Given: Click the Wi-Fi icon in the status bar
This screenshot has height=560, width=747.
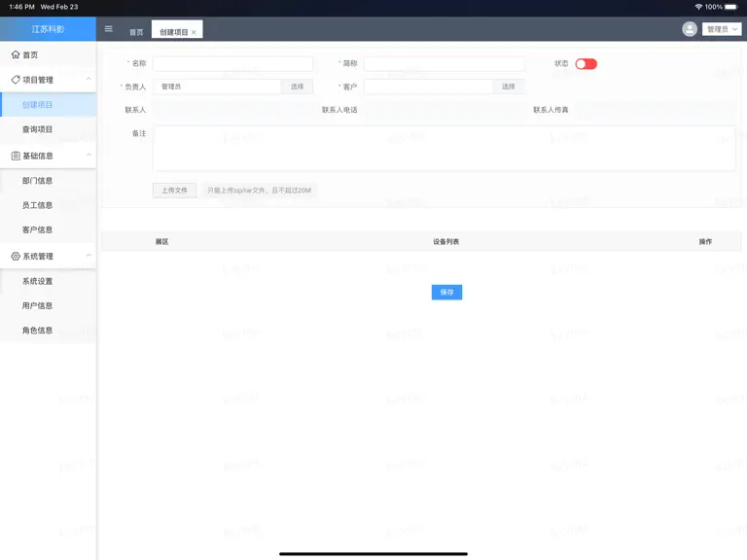Looking at the screenshot, I should 698,7.
